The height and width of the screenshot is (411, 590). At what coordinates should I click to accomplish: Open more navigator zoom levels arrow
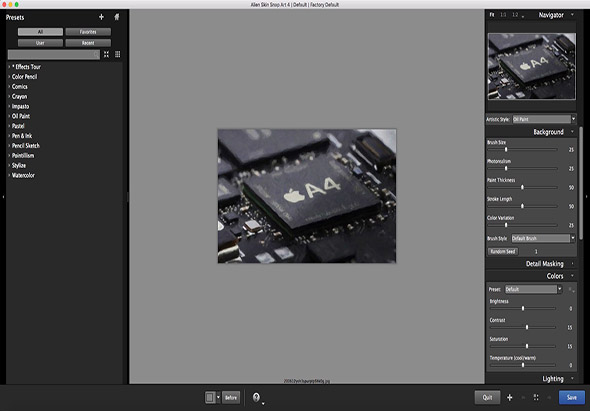[x=523, y=16]
